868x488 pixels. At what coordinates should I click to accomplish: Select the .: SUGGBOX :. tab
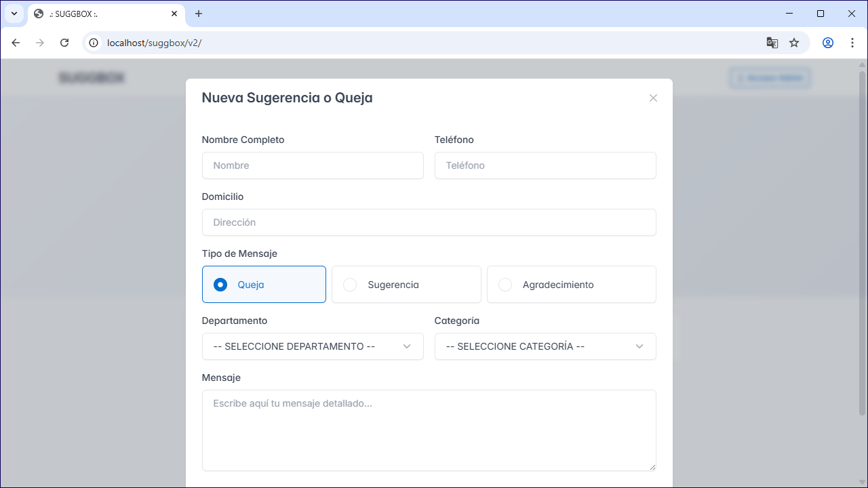(106, 14)
